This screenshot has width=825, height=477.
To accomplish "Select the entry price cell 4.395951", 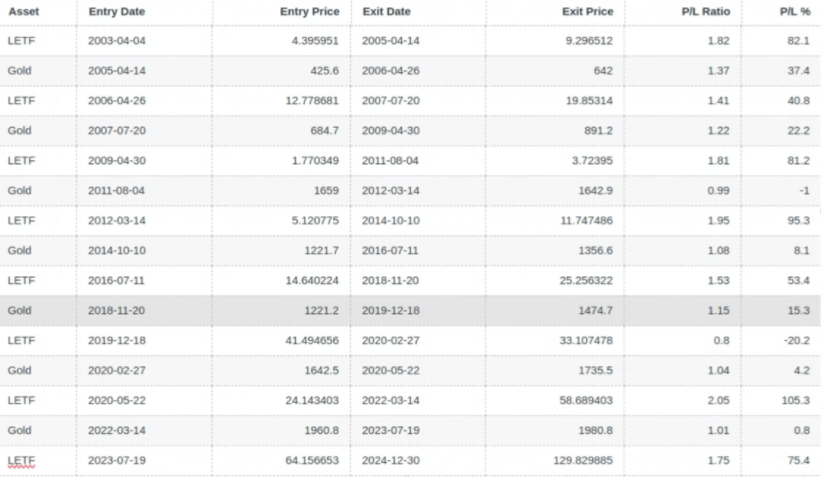I will 311,41.
